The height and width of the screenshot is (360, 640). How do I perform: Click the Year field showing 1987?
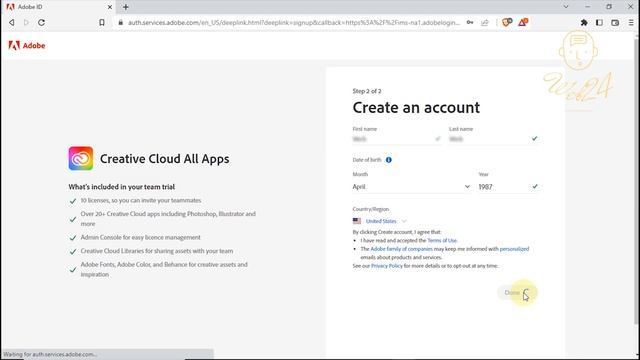coord(508,187)
